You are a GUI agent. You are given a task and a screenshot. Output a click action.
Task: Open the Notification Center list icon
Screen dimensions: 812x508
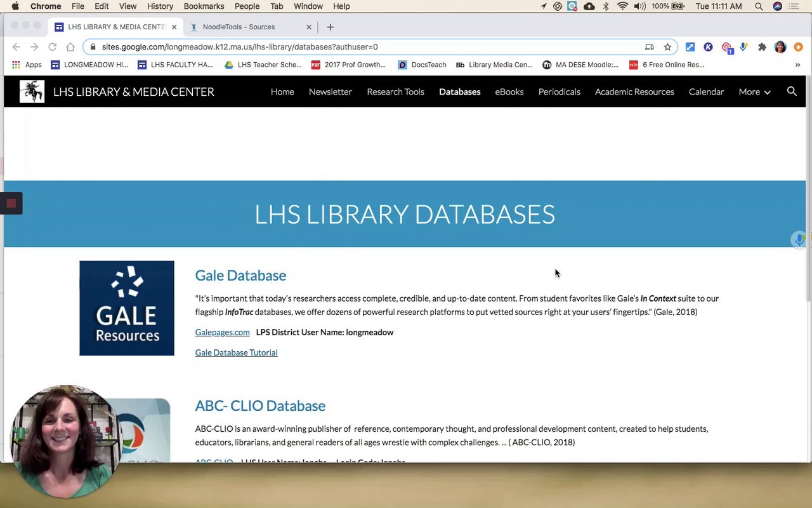point(794,6)
